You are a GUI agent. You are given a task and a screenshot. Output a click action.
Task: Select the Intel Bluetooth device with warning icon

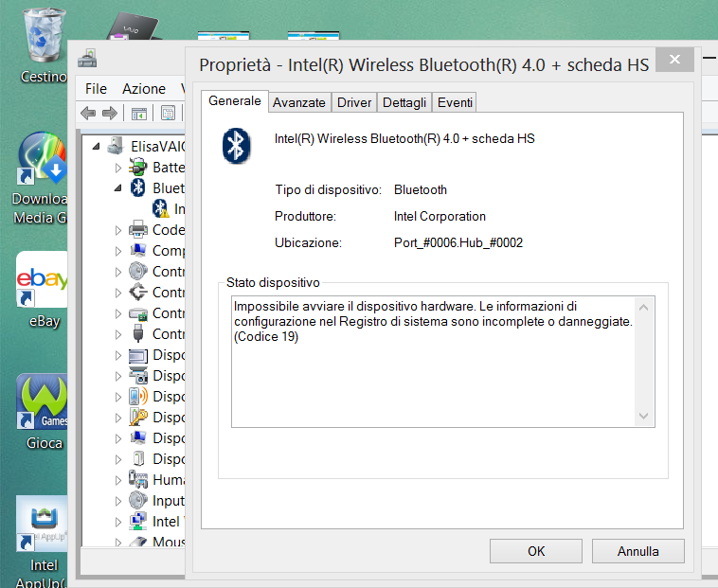[169, 209]
